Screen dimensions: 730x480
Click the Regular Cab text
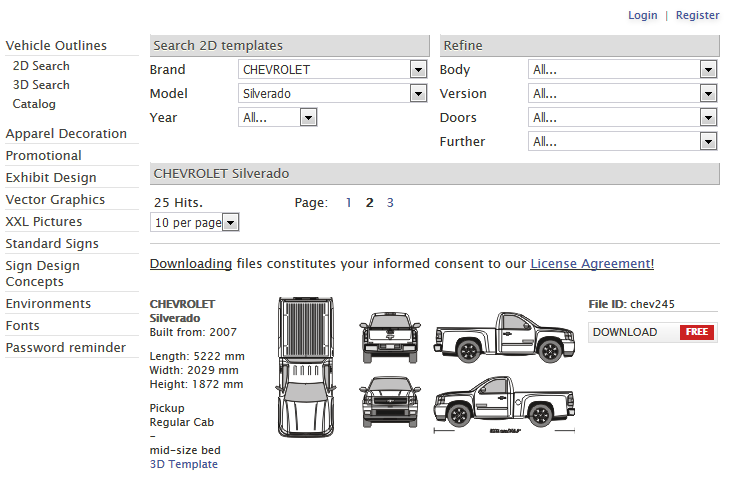click(182, 422)
